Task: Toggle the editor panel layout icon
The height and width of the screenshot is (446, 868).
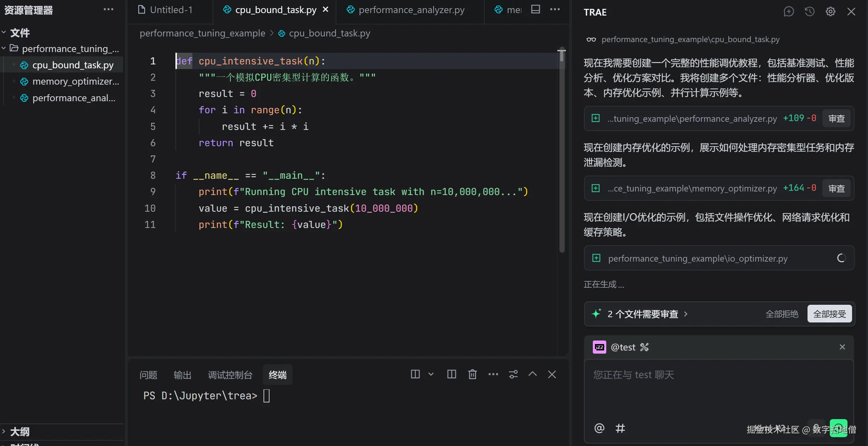Action: coord(536,10)
